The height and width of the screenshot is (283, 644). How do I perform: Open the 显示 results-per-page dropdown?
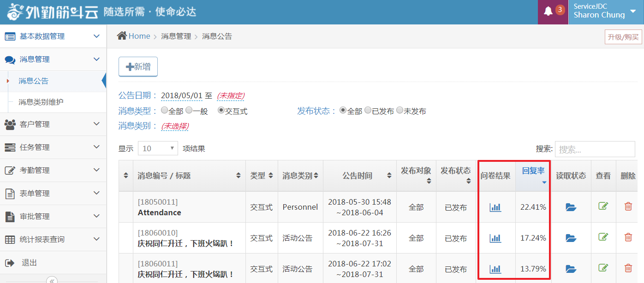(158, 148)
